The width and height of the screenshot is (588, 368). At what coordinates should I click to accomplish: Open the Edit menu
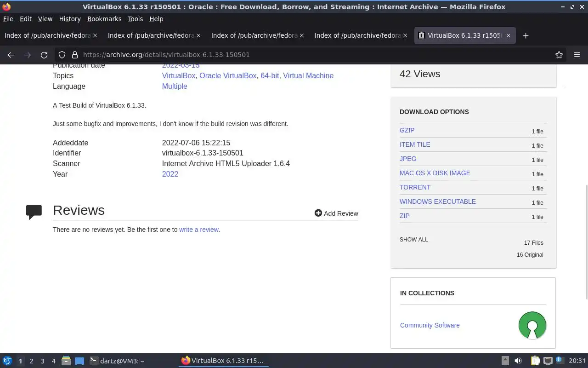pyautogui.click(x=26, y=19)
